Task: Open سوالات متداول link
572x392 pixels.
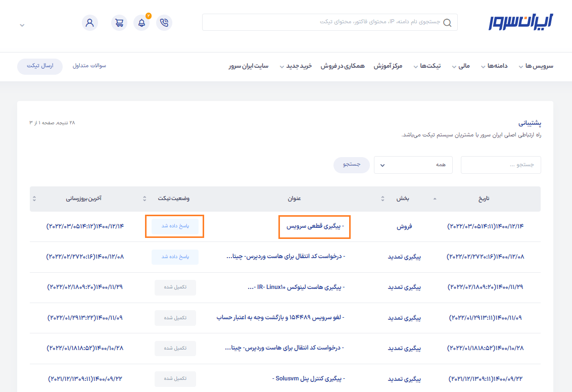Action: pyautogui.click(x=89, y=66)
